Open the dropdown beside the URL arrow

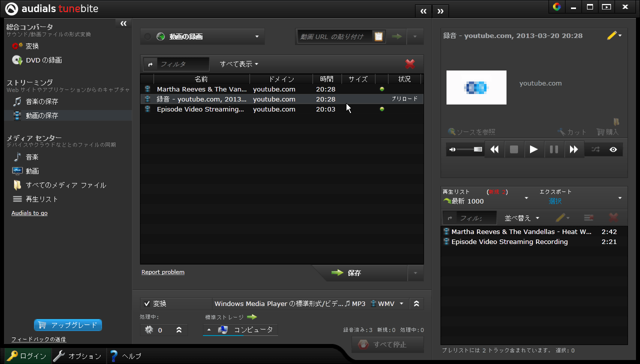[415, 36]
